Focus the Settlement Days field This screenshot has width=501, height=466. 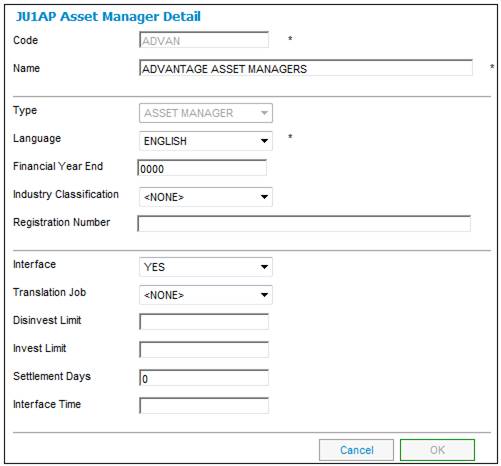(x=204, y=378)
